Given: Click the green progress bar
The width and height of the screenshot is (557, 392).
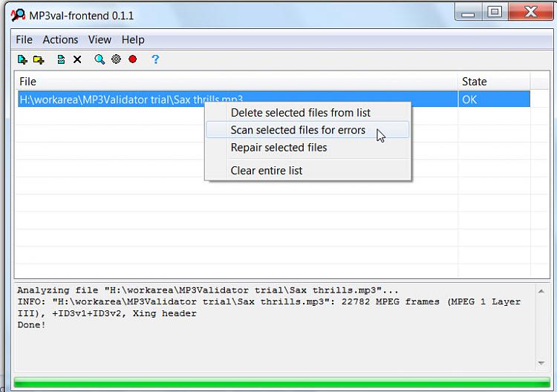Looking at the screenshot, I should [282, 382].
